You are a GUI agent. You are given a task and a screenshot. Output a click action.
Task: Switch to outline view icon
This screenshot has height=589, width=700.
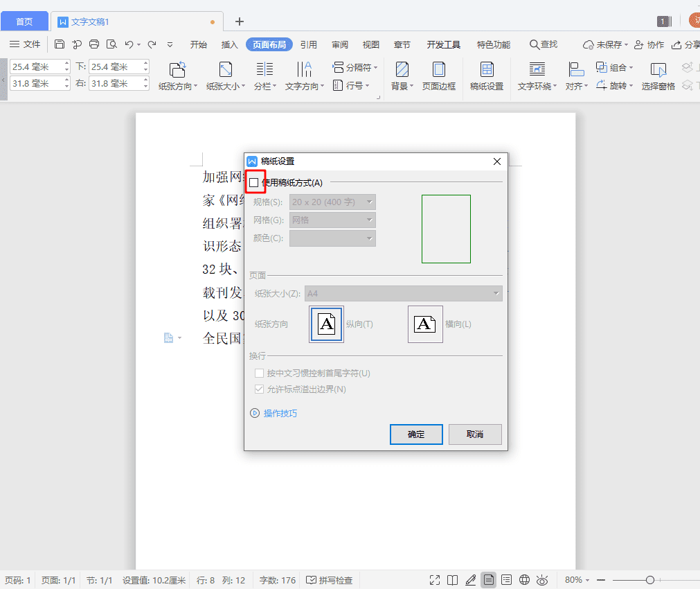pyautogui.click(x=506, y=580)
